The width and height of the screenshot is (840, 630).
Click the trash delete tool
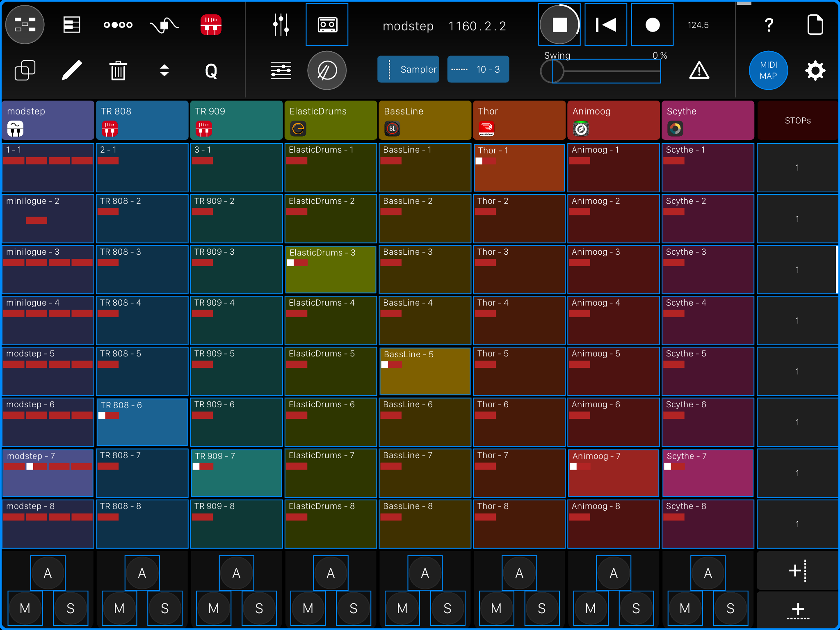tap(118, 70)
